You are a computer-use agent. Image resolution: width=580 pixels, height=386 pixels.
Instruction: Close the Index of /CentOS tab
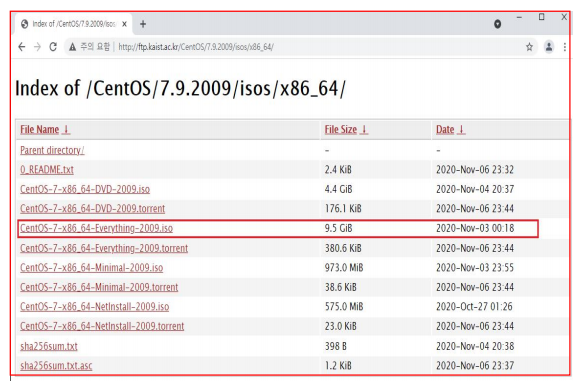(124, 24)
